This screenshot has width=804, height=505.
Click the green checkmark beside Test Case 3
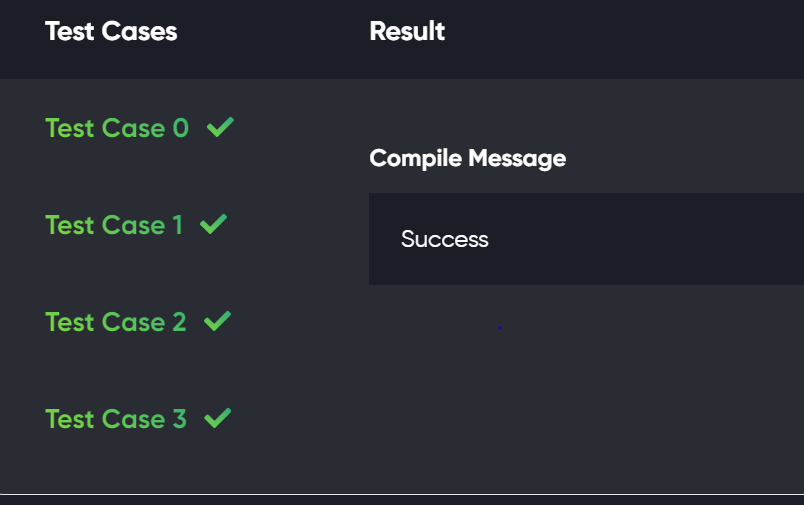tap(217, 419)
